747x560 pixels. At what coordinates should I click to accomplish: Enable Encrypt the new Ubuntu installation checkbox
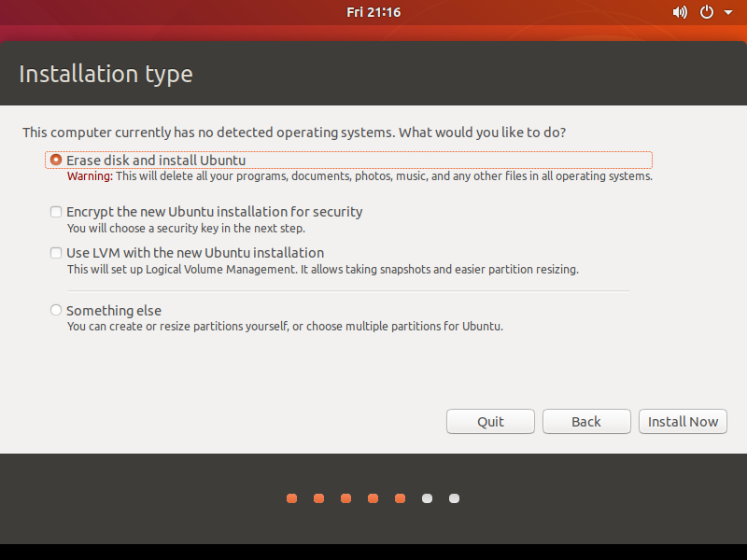57,212
